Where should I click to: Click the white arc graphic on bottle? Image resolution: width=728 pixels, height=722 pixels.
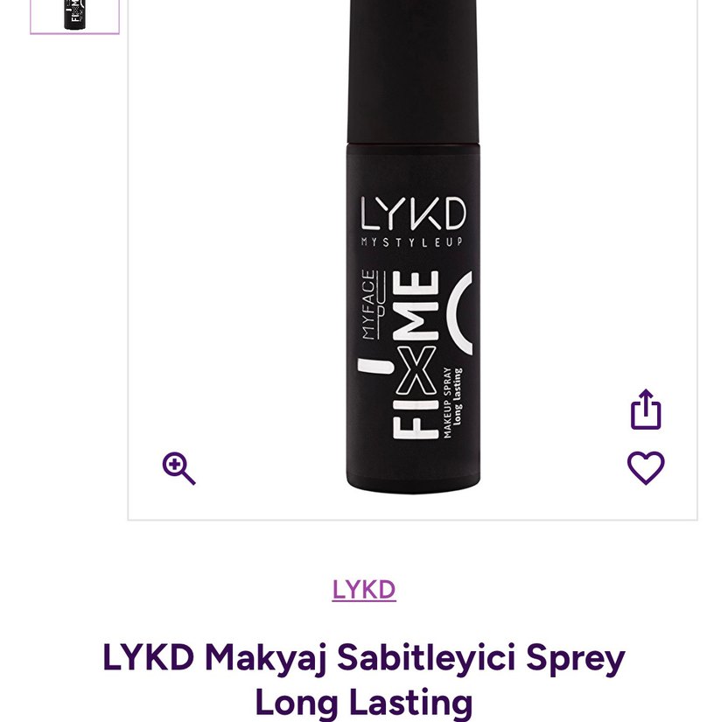click(x=459, y=313)
